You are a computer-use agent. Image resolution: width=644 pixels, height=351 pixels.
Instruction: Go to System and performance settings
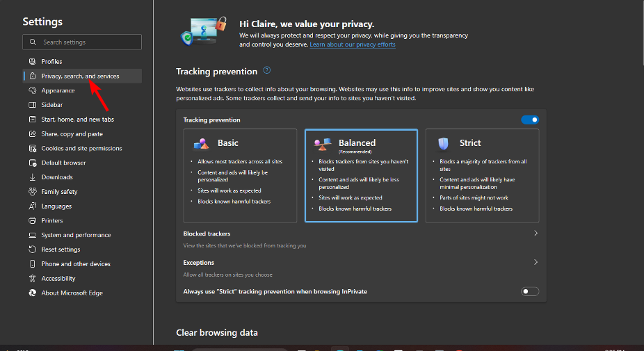76,235
